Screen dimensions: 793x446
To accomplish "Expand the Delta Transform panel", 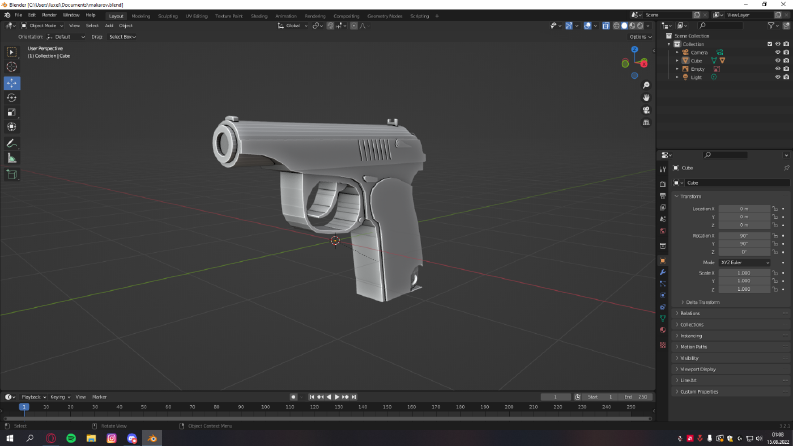I will (x=700, y=302).
